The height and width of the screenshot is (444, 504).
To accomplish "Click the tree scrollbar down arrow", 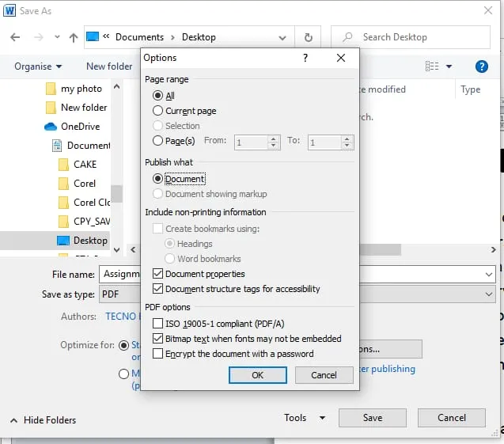I will pyautogui.click(x=116, y=250).
